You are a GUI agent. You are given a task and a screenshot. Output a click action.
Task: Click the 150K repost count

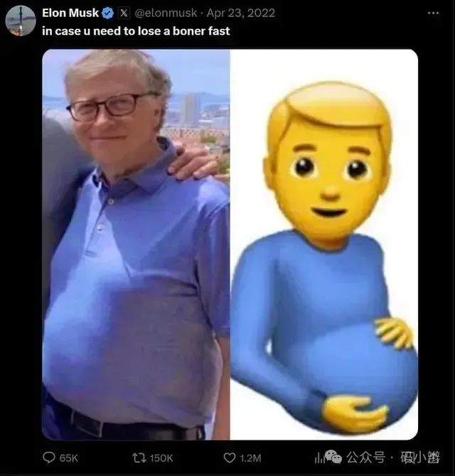click(x=161, y=458)
